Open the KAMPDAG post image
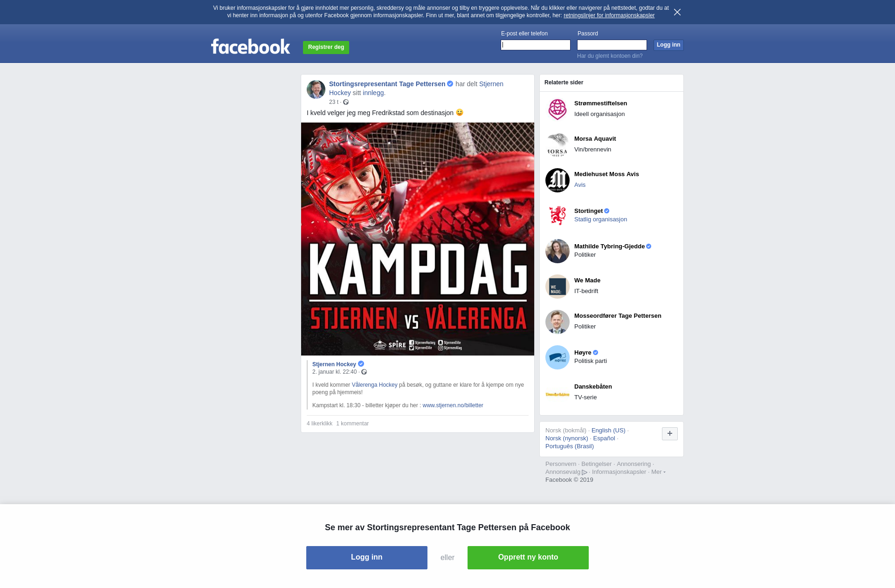Viewport: 895px width, 588px height. [x=418, y=239]
